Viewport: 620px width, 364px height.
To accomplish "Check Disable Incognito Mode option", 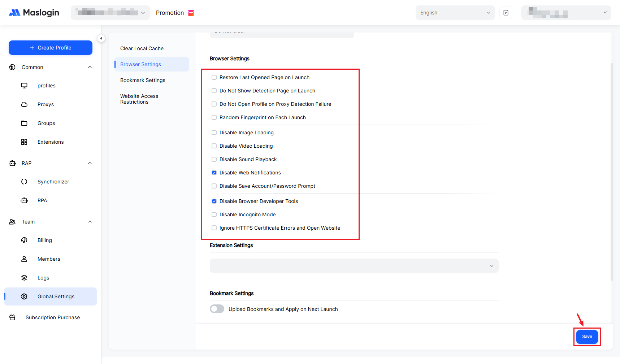I will (x=214, y=214).
